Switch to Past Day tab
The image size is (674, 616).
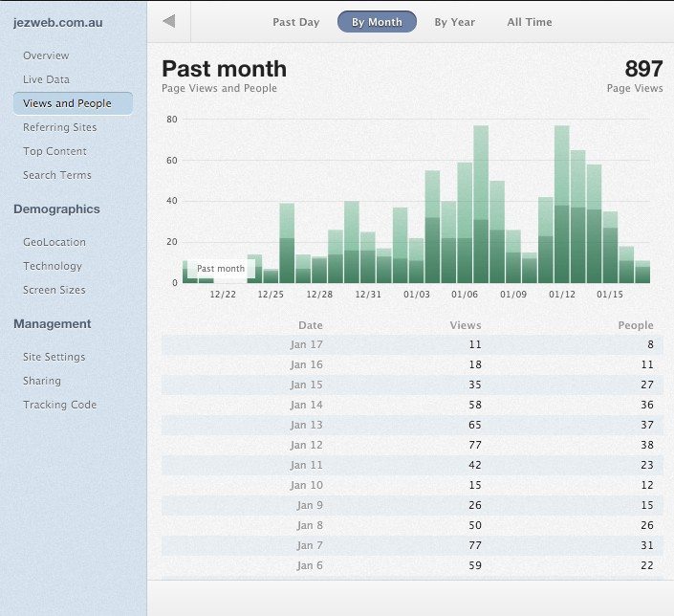pos(295,22)
